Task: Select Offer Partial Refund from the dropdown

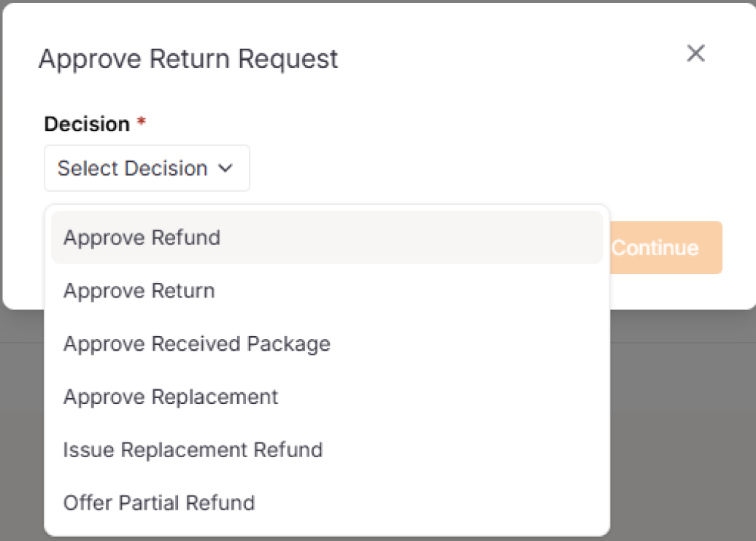Action: click(x=159, y=503)
